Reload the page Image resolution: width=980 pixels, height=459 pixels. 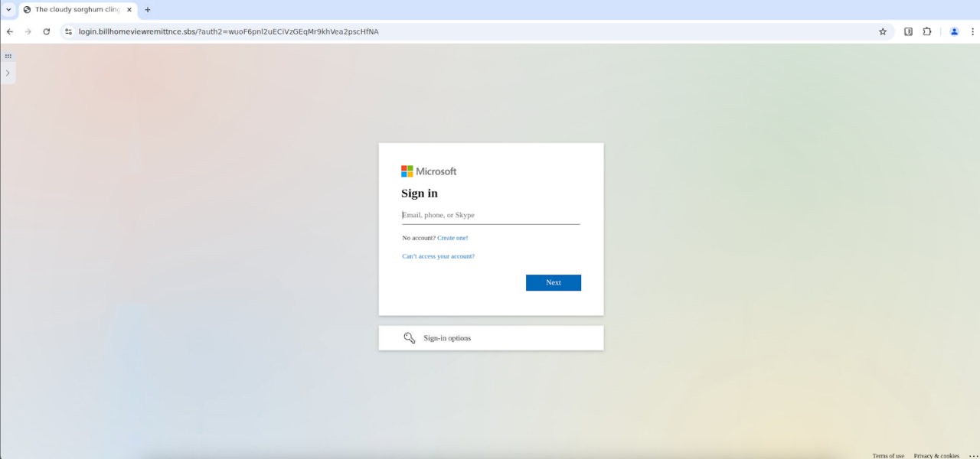tap(47, 31)
